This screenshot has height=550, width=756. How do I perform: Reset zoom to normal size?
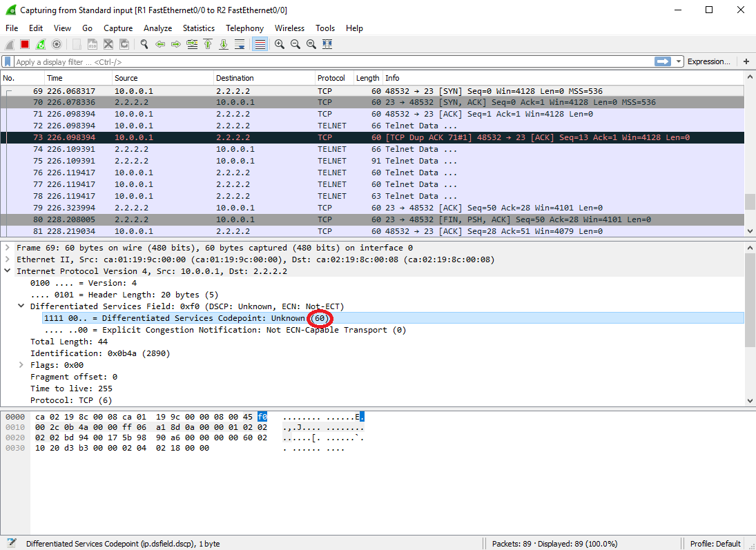tap(311, 43)
